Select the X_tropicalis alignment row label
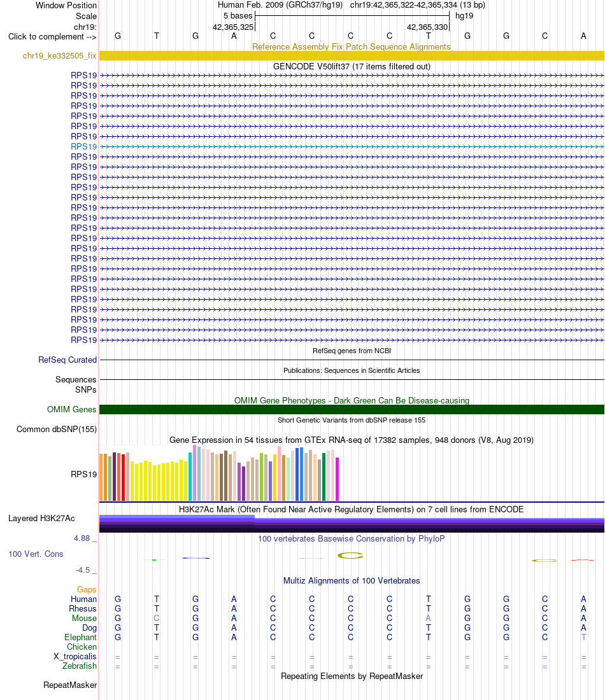The width and height of the screenshot is (605, 700). coord(75,656)
